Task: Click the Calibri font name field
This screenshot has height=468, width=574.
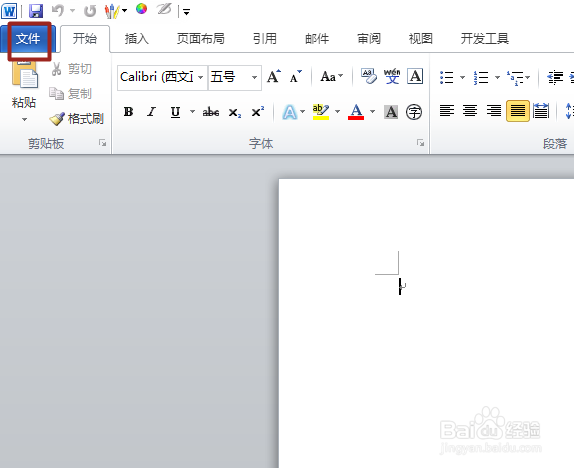Action: (x=157, y=77)
